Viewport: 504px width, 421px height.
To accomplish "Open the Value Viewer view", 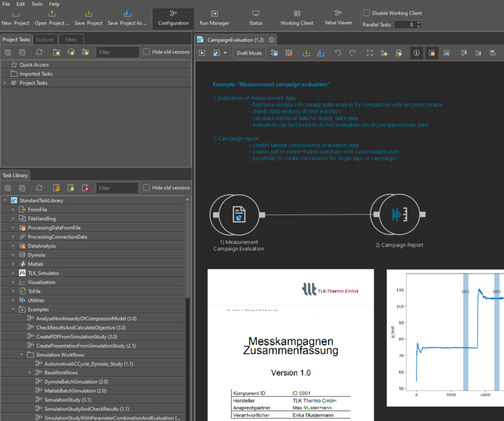I will 338,18.
